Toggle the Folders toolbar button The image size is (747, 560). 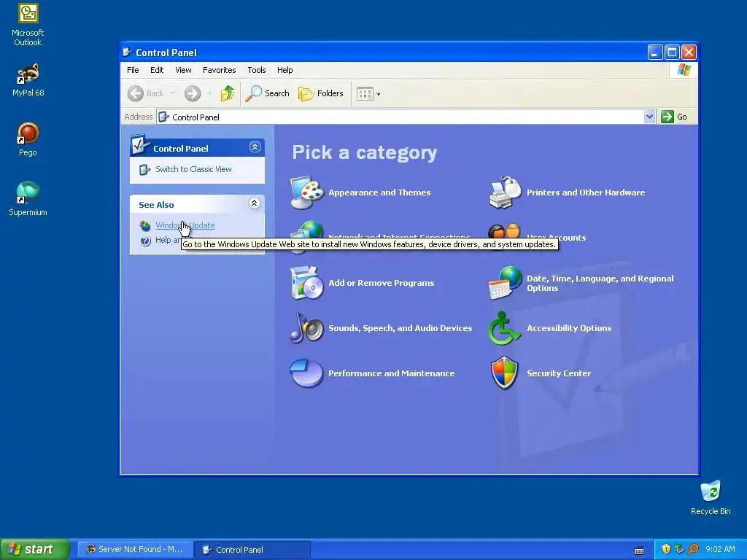tap(321, 93)
